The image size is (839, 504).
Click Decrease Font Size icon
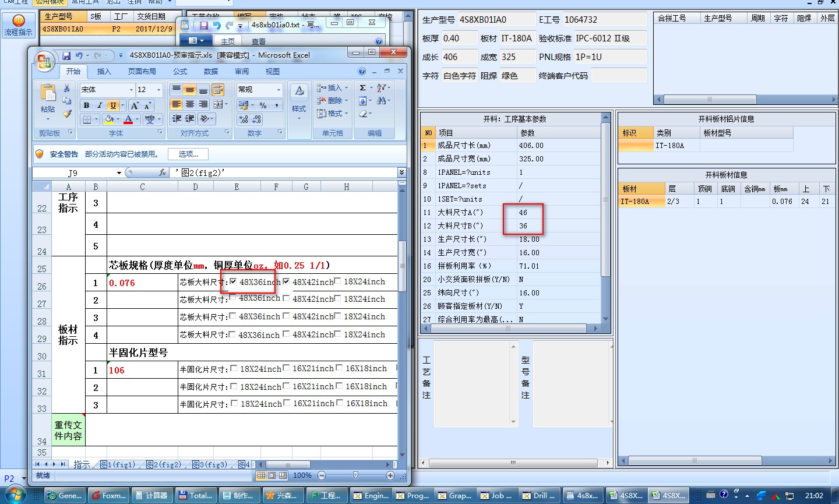[147, 105]
